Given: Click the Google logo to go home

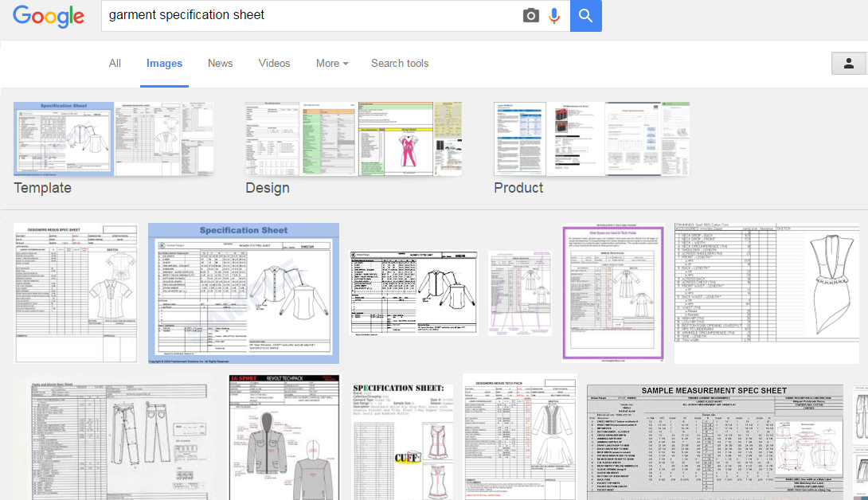Looking at the screenshot, I should [49, 16].
